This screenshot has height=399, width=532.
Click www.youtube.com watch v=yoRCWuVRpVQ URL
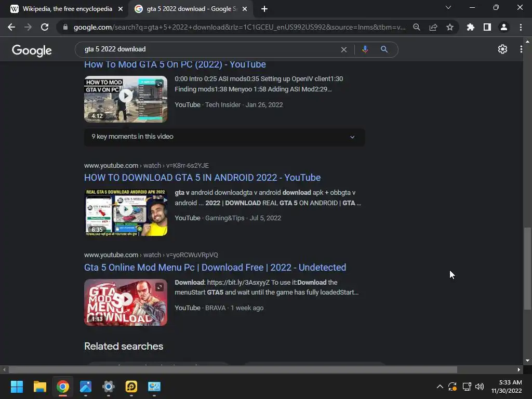(151, 255)
